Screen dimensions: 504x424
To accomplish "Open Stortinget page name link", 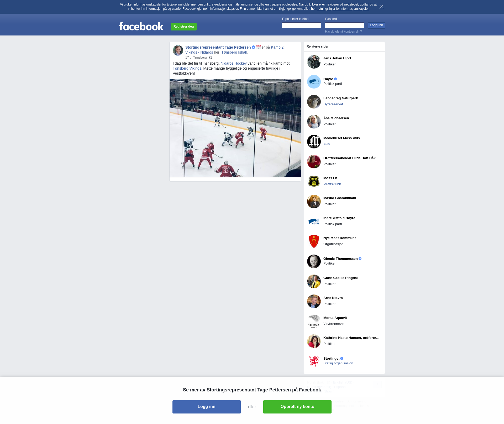I will (331, 359).
